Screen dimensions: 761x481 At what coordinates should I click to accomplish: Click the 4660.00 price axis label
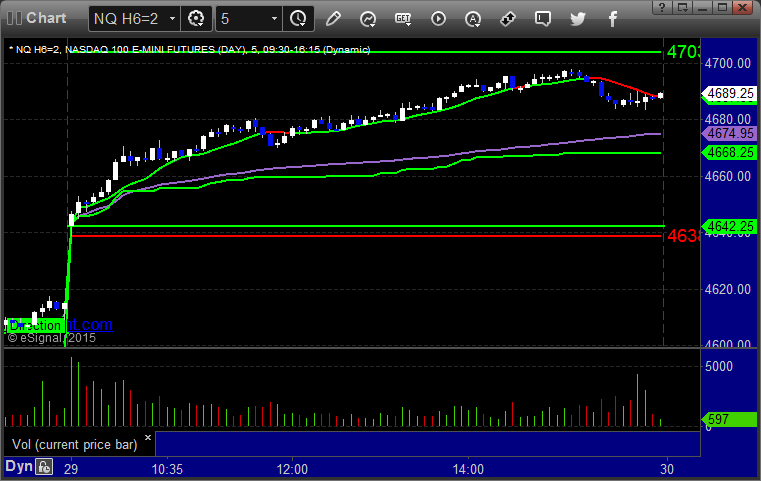(728, 176)
